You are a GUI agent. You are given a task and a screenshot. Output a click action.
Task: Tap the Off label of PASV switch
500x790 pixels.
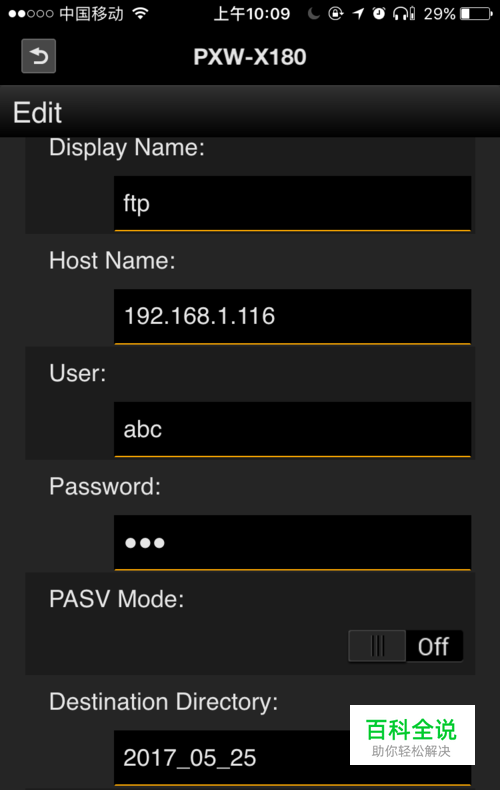[x=433, y=646]
